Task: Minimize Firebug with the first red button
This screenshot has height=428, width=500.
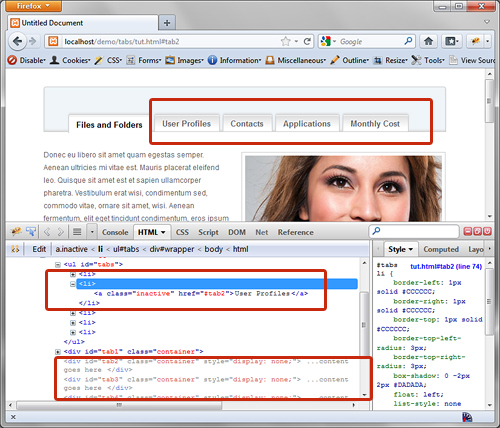Action: (468, 231)
